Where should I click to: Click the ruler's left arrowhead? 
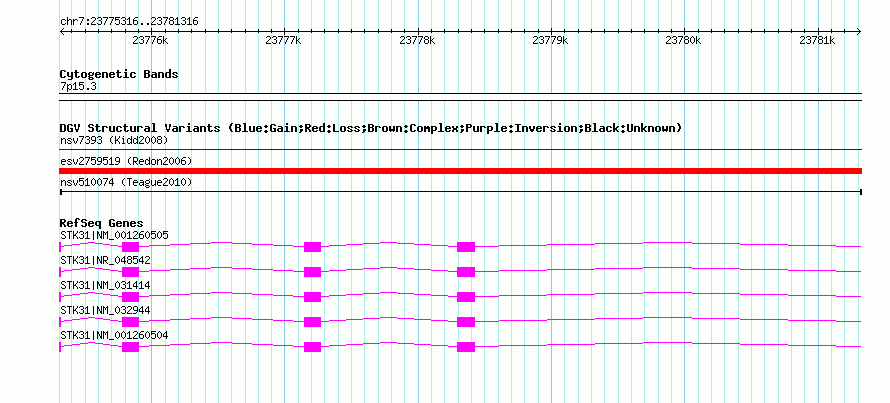coord(62,31)
